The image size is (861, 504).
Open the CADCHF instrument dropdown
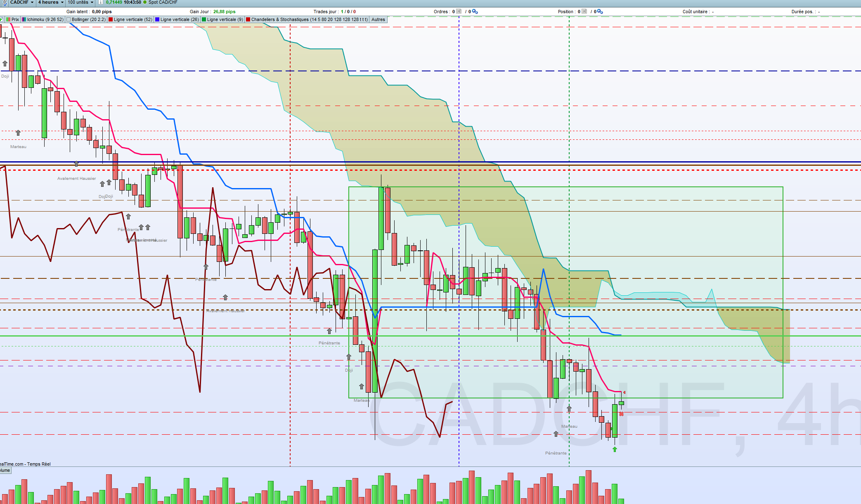[22, 2]
